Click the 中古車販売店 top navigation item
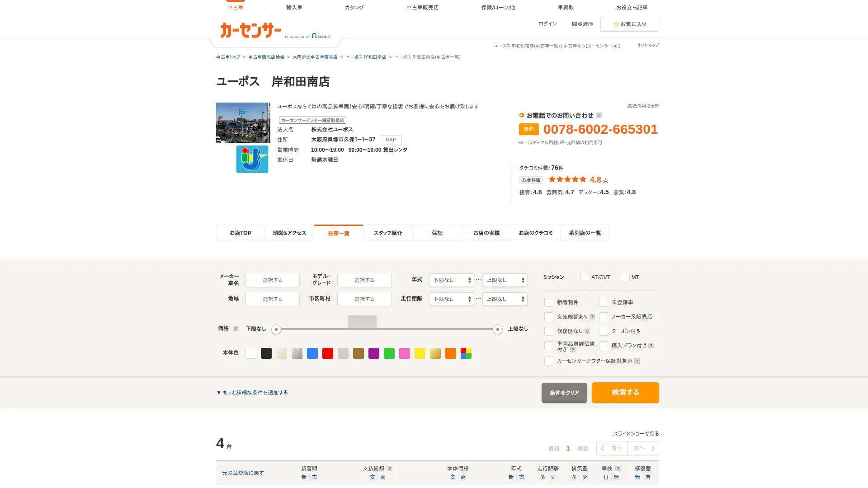The image size is (868, 488). point(422,8)
